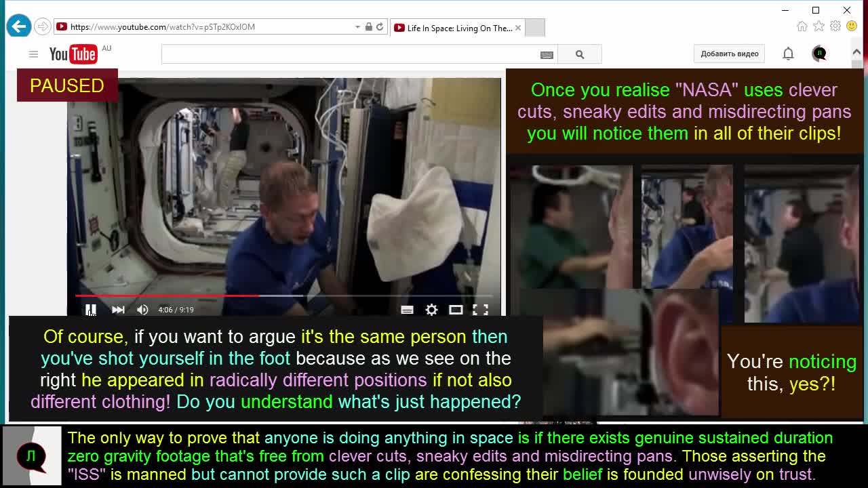Refresh the page with reload icon
Image resolution: width=868 pixels, height=488 pixels.
click(x=380, y=27)
